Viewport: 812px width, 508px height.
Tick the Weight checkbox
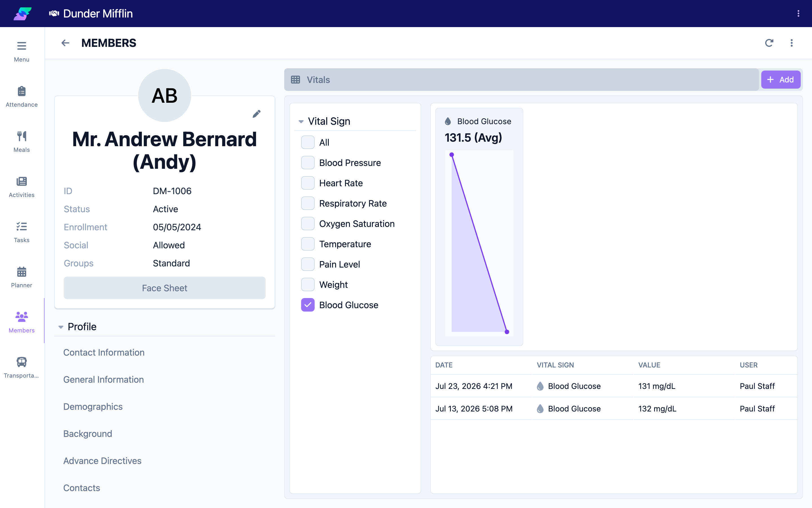[x=308, y=284]
